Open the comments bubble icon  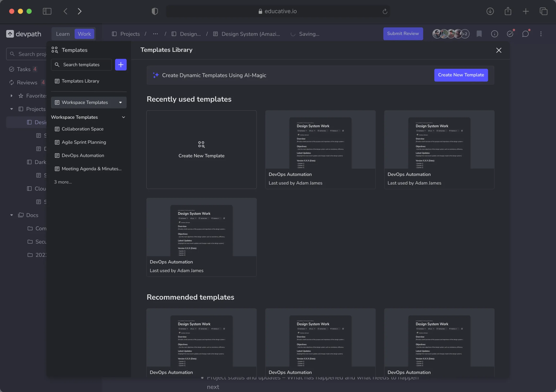pos(526,34)
